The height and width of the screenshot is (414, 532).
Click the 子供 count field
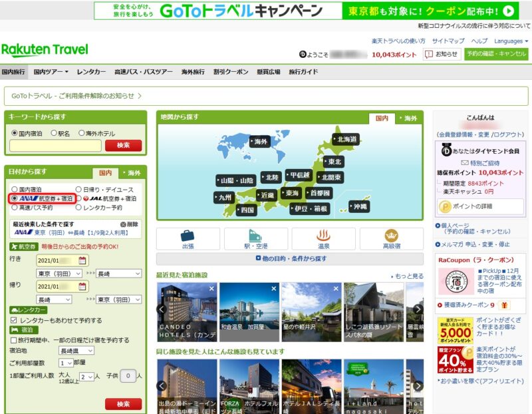pos(128,375)
